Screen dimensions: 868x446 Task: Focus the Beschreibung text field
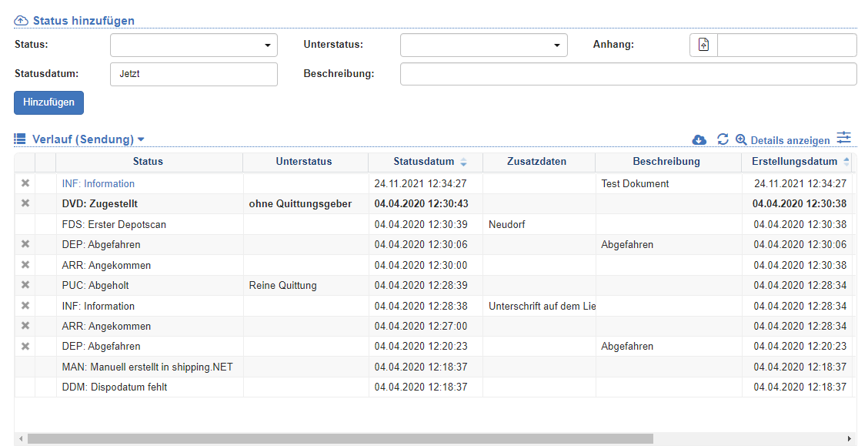click(628, 74)
